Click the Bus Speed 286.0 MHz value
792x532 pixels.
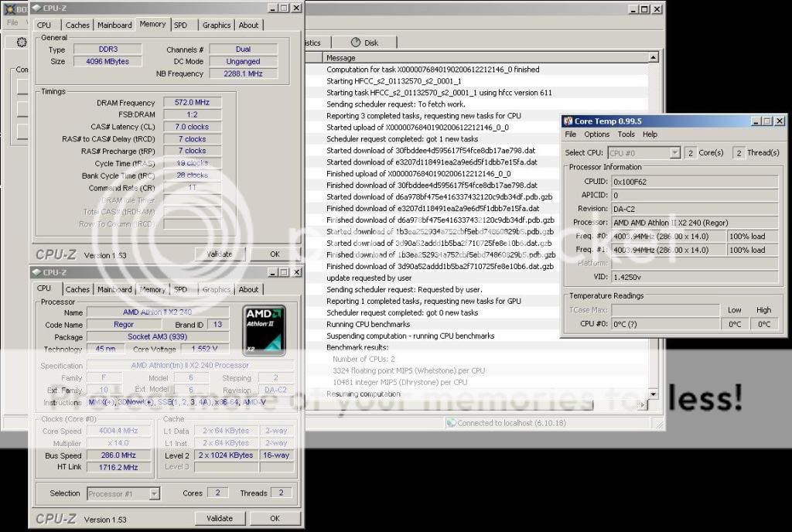(118, 455)
